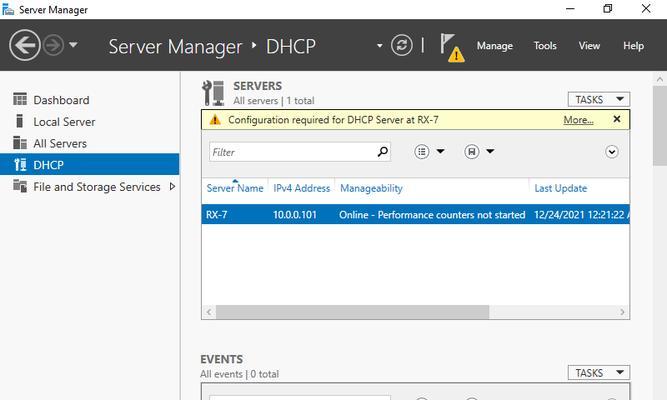Sort by IPv4 Address column
The width and height of the screenshot is (667, 400).
point(301,188)
